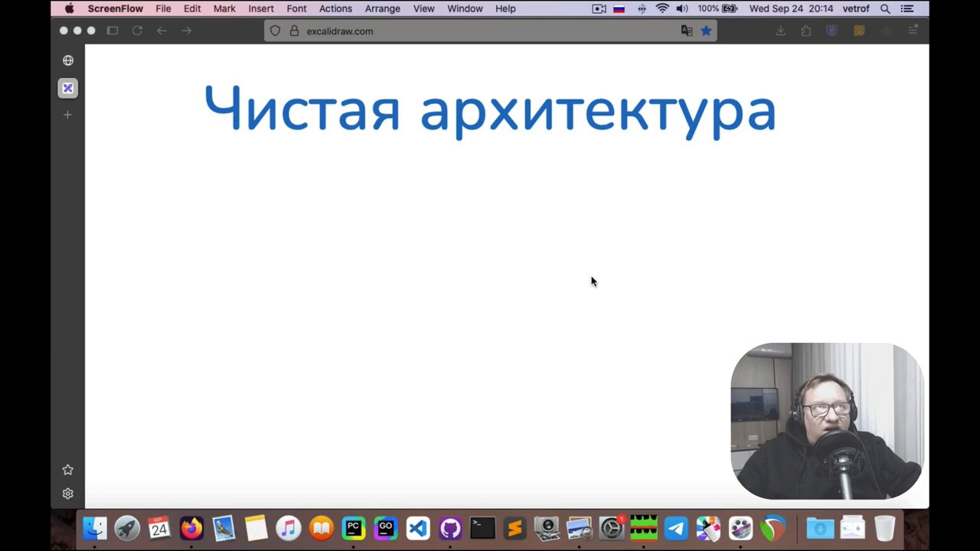Open the Window menu

[x=465, y=8]
